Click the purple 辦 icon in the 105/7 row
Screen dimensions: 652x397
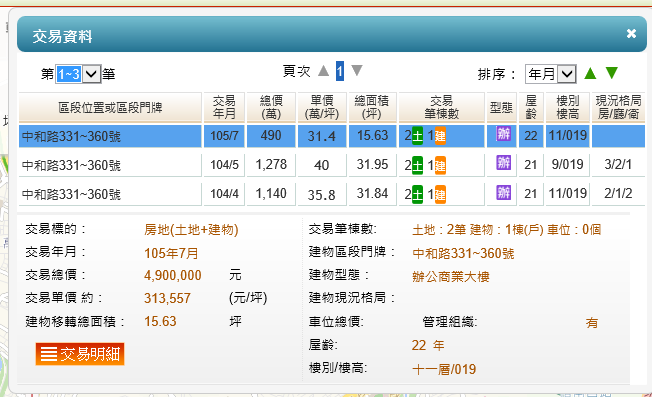click(x=504, y=134)
